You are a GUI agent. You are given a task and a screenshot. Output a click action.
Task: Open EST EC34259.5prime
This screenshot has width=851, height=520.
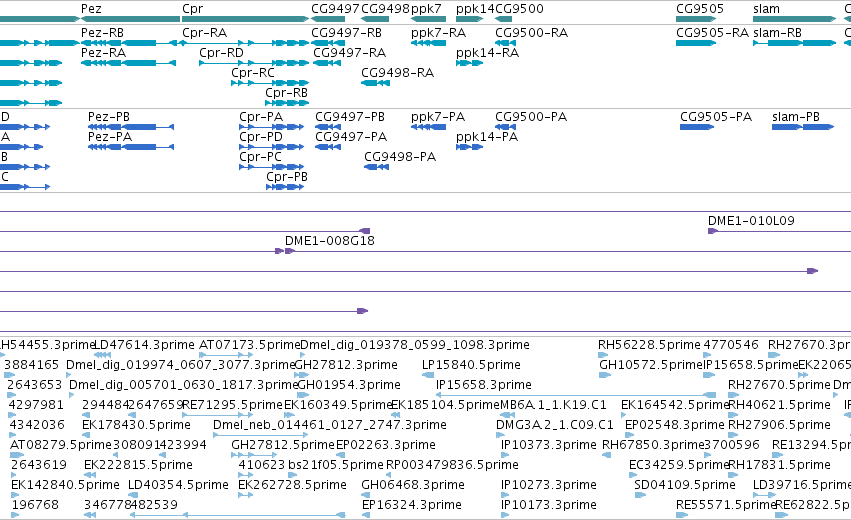coord(678,465)
